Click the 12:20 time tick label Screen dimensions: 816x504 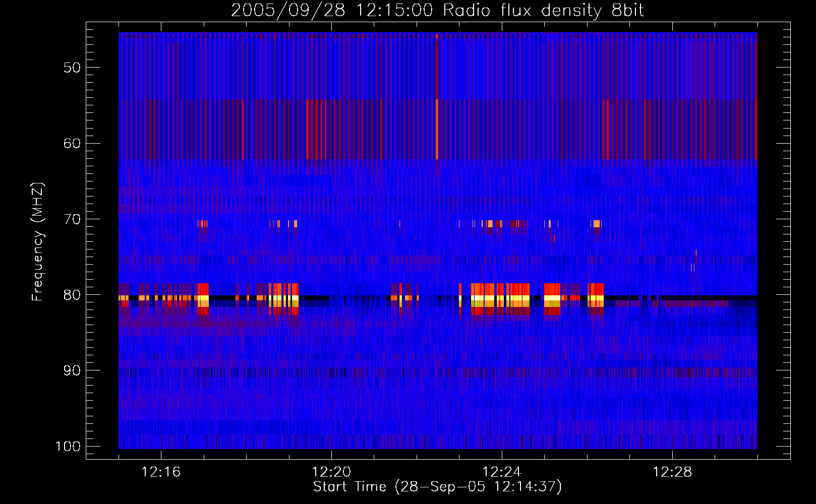331,472
